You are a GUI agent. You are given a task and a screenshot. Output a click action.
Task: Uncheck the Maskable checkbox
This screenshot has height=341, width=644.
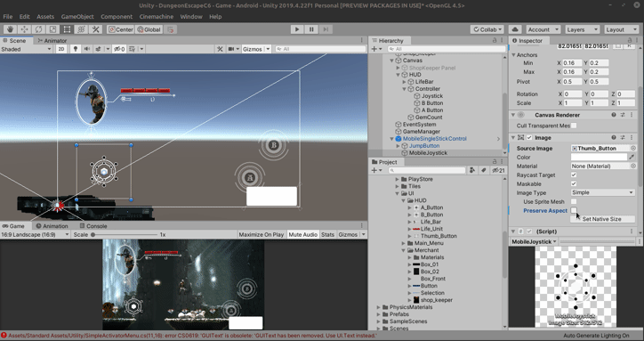tap(574, 184)
